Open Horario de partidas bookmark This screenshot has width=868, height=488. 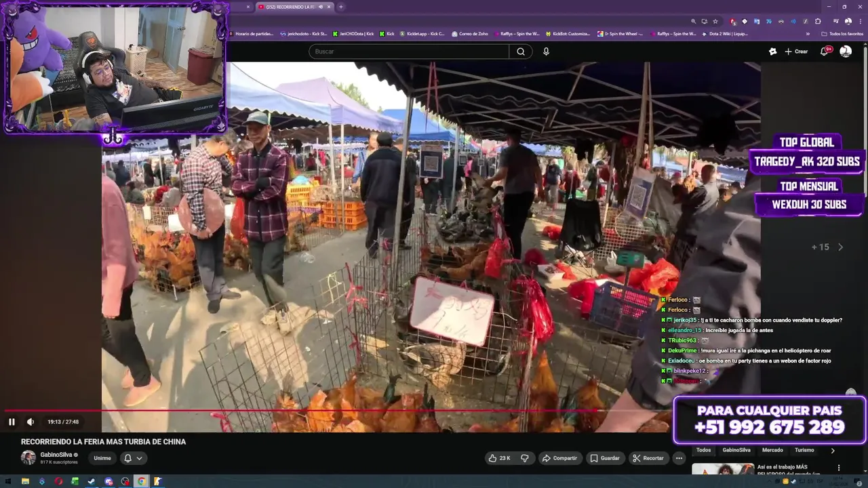(252, 34)
